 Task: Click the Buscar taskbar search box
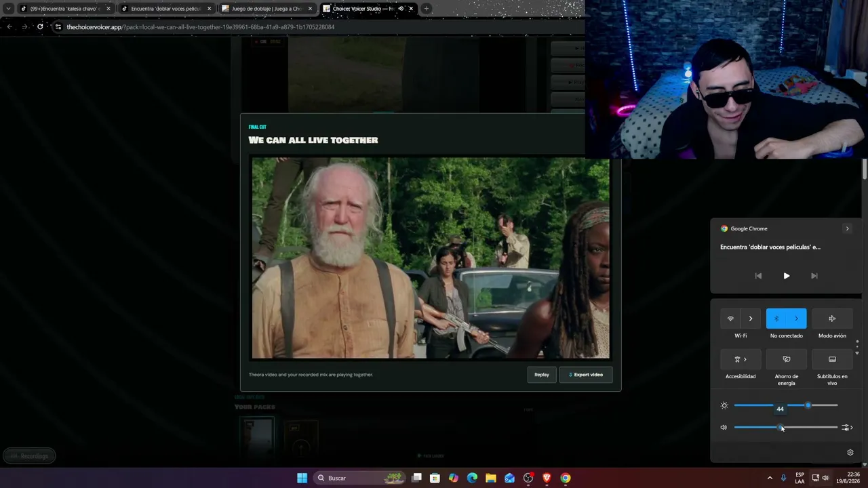[360, 478]
